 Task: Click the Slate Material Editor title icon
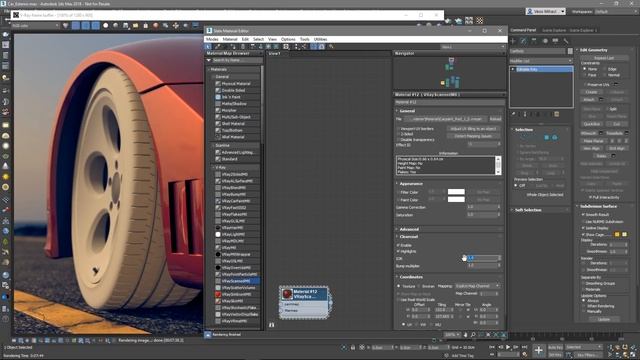[x=209, y=31]
